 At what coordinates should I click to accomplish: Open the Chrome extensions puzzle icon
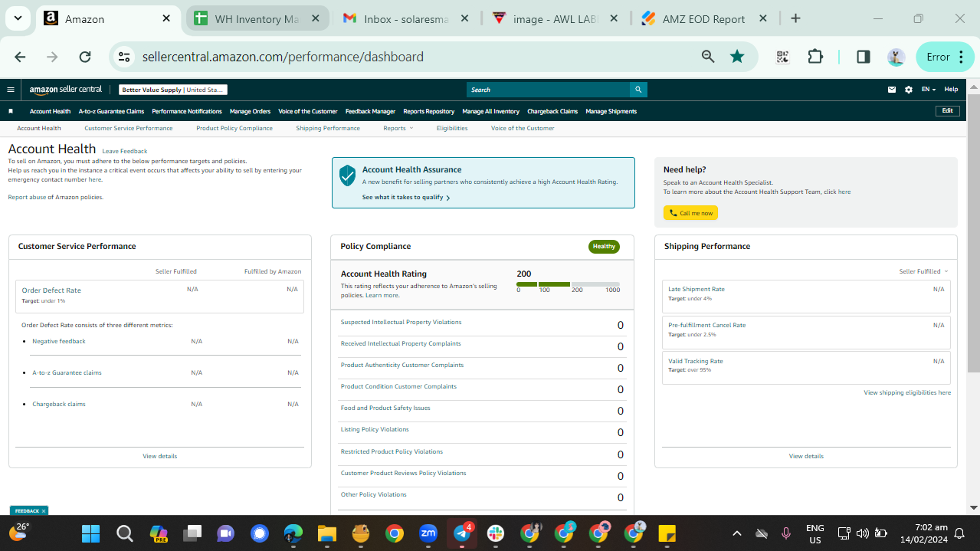[815, 57]
